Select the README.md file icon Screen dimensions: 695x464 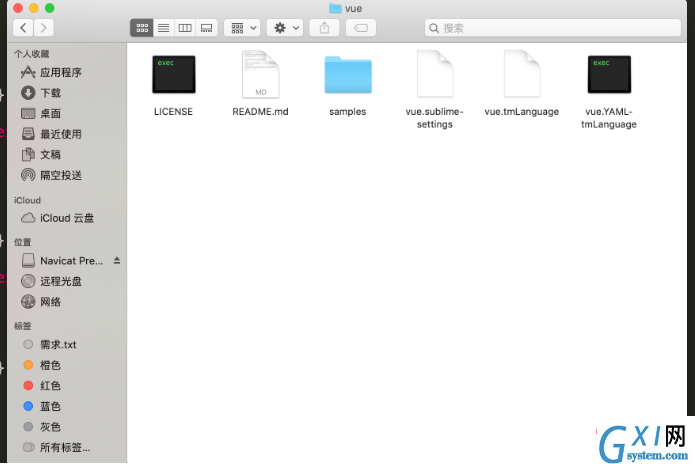coord(261,74)
